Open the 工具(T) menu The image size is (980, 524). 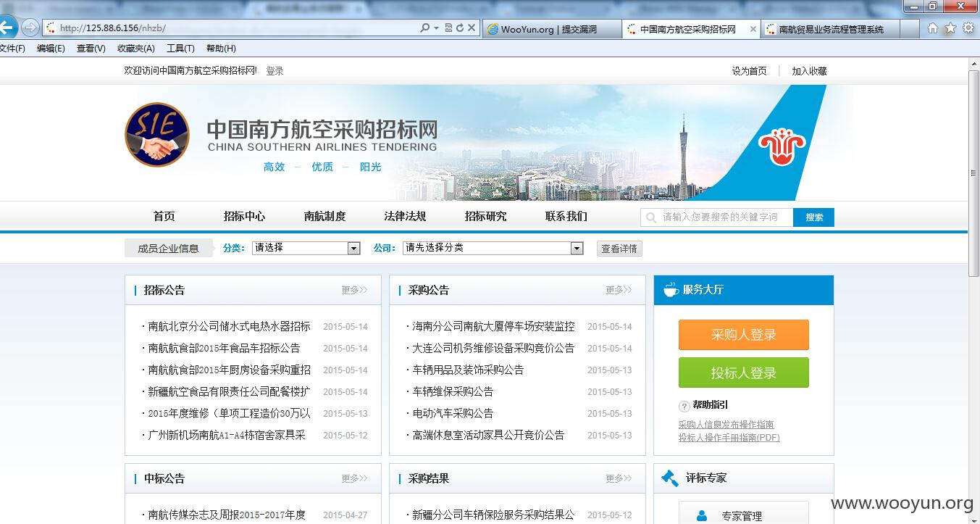(x=180, y=49)
